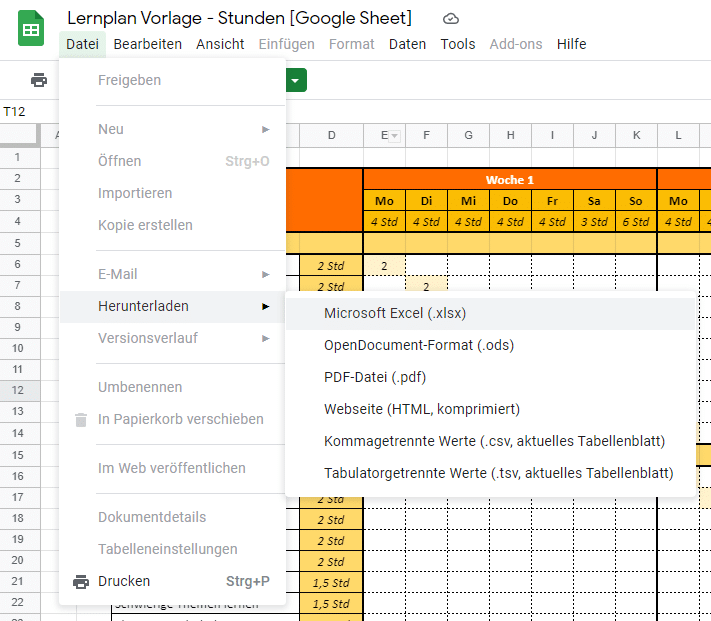Expand the Neu submenu arrow
This screenshot has height=621, width=711.
click(265, 129)
